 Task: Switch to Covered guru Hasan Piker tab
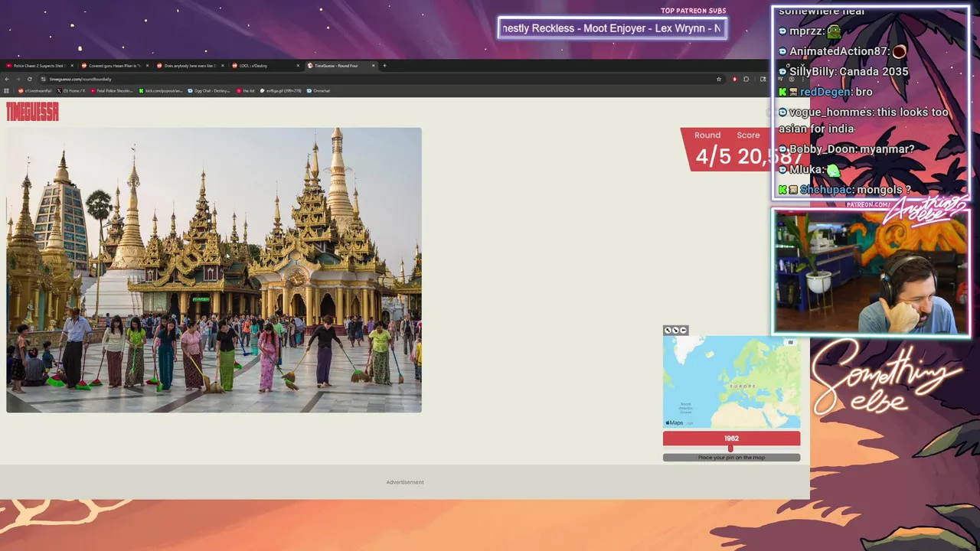click(114, 66)
